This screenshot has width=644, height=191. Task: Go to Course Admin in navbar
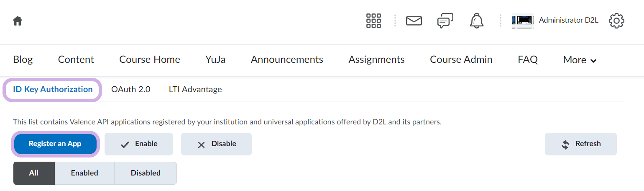(461, 60)
